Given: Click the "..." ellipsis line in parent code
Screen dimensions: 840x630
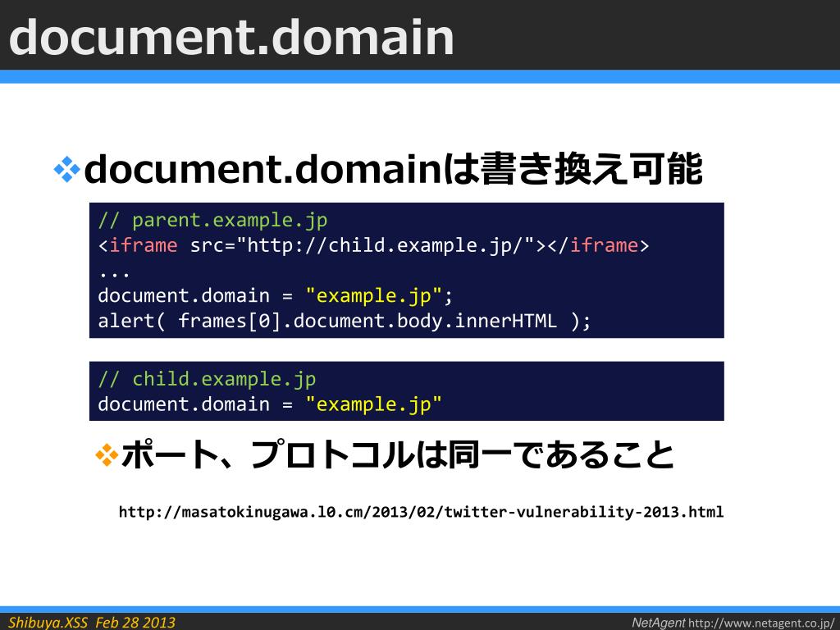Looking at the screenshot, I should 113,275.
